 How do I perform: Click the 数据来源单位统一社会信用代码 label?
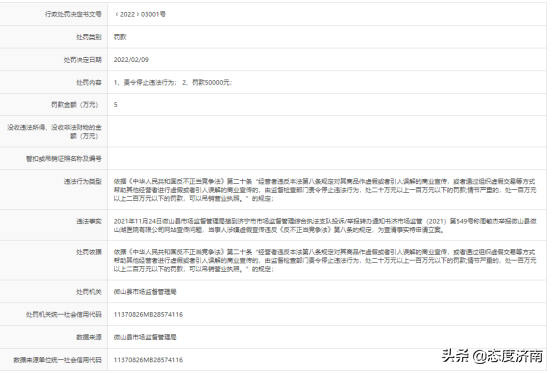[x=57, y=360]
